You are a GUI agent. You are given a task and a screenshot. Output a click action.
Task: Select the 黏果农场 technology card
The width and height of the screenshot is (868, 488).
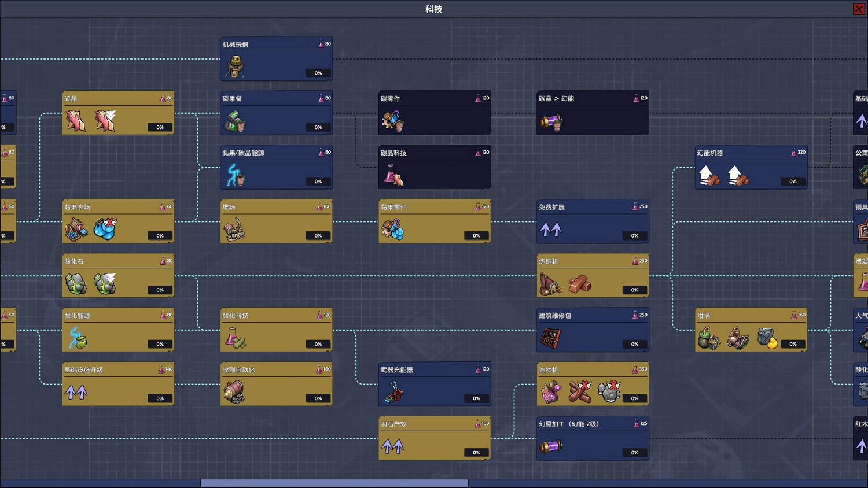(x=118, y=221)
